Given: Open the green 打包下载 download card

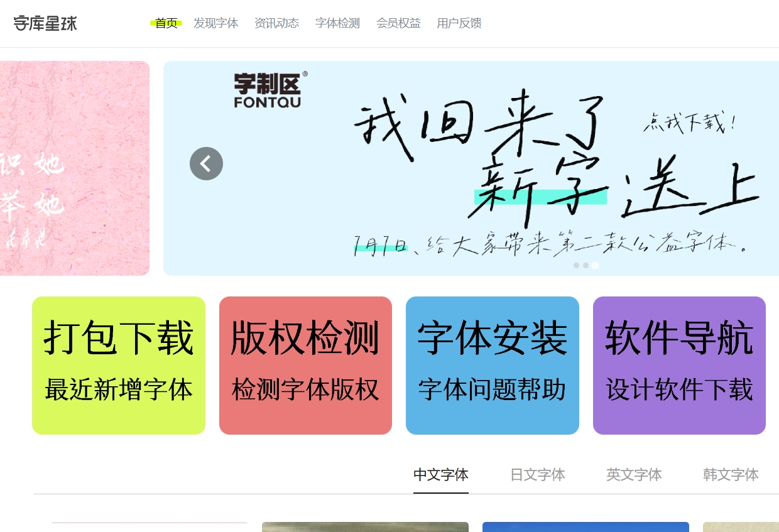Looking at the screenshot, I should pos(118,365).
